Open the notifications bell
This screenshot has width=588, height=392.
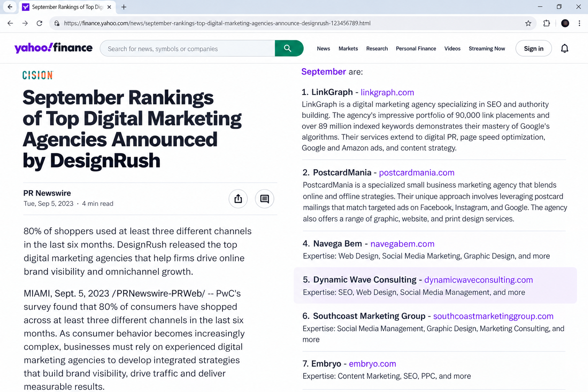(565, 48)
